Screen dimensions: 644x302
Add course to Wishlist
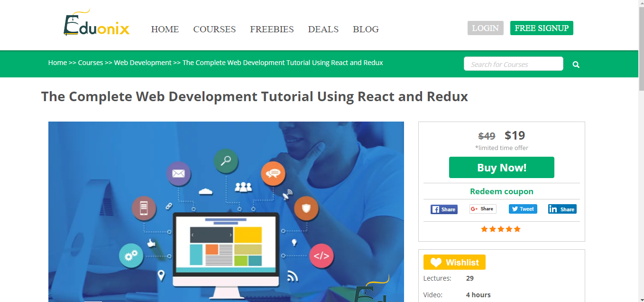click(x=454, y=262)
